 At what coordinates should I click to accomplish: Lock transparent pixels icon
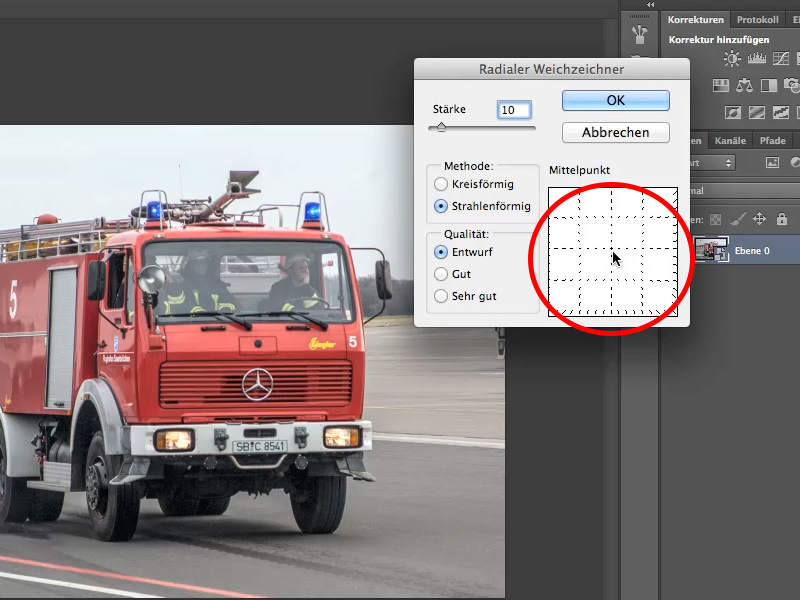tap(715, 219)
